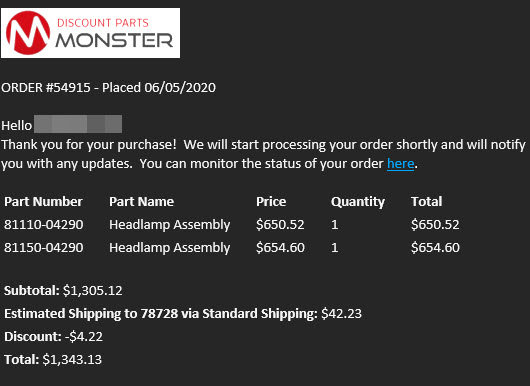Click the Part Name column header

(141, 201)
